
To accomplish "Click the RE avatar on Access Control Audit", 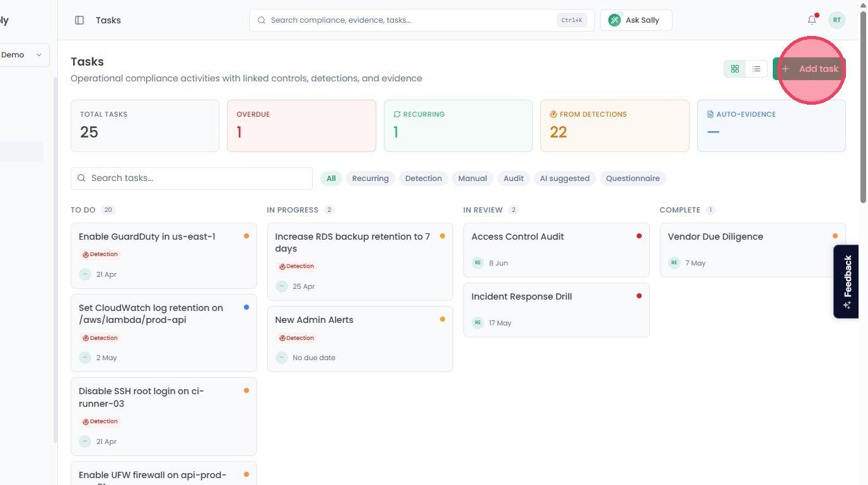I will [478, 263].
